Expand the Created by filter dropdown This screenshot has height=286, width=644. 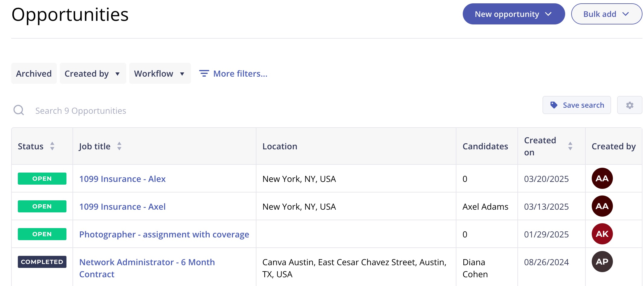tap(92, 73)
